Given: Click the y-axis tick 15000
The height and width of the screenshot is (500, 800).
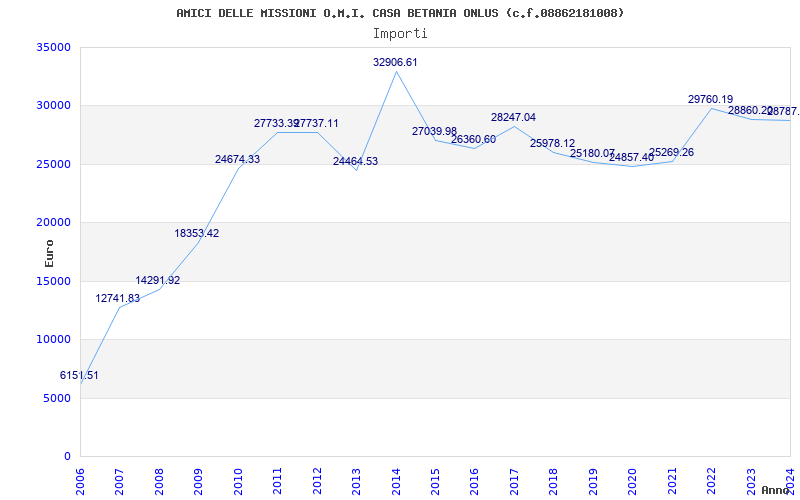Looking at the screenshot, I should pyautogui.click(x=53, y=281).
